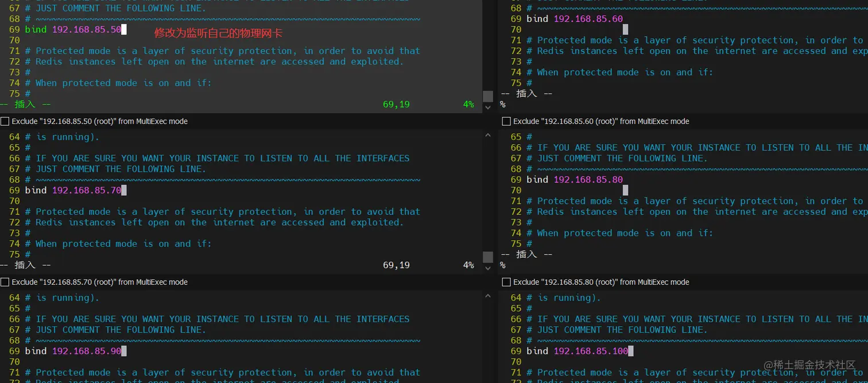
Task: Click scrollbar up arrow in the 192.168.85.70 pane
Action: pos(488,136)
